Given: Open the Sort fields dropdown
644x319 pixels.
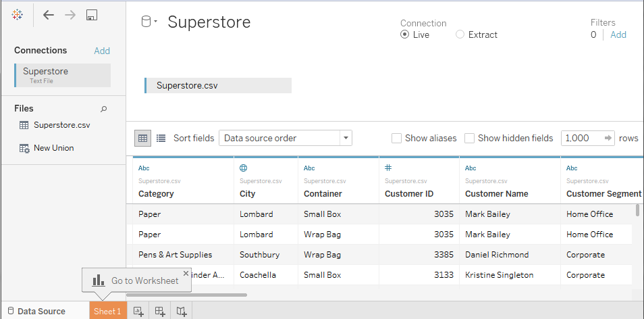Looking at the screenshot, I should click(x=286, y=138).
